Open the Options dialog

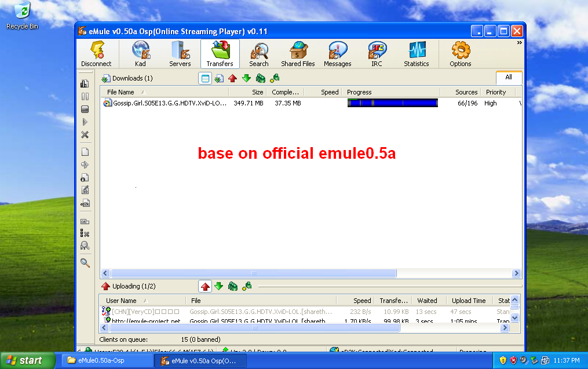(461, 54)
